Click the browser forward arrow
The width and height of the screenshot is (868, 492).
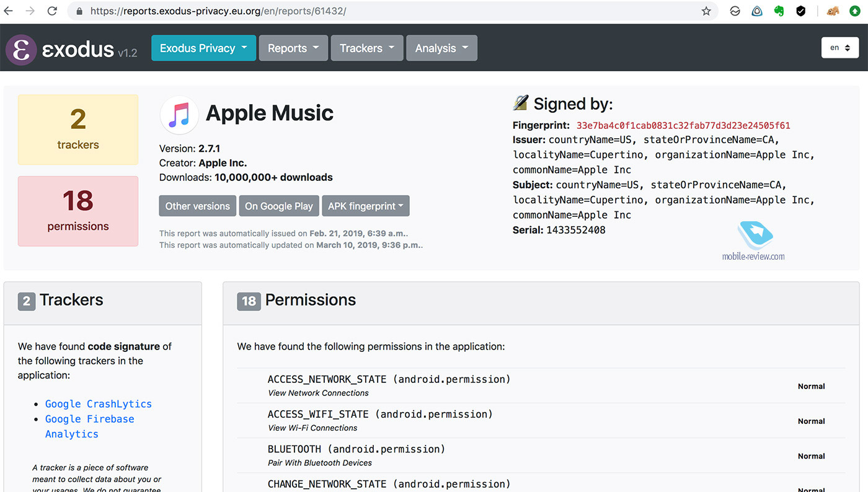[x=30, y=11]
